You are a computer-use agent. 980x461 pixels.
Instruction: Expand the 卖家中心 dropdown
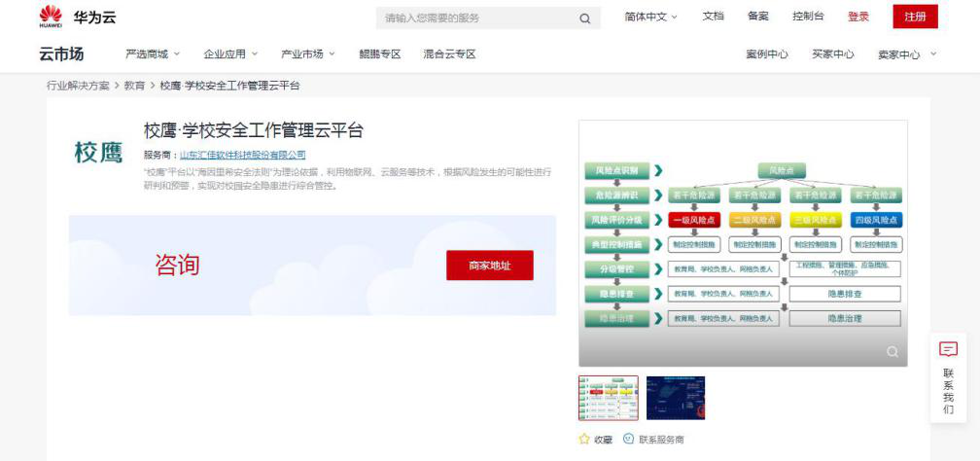[907, 54]
